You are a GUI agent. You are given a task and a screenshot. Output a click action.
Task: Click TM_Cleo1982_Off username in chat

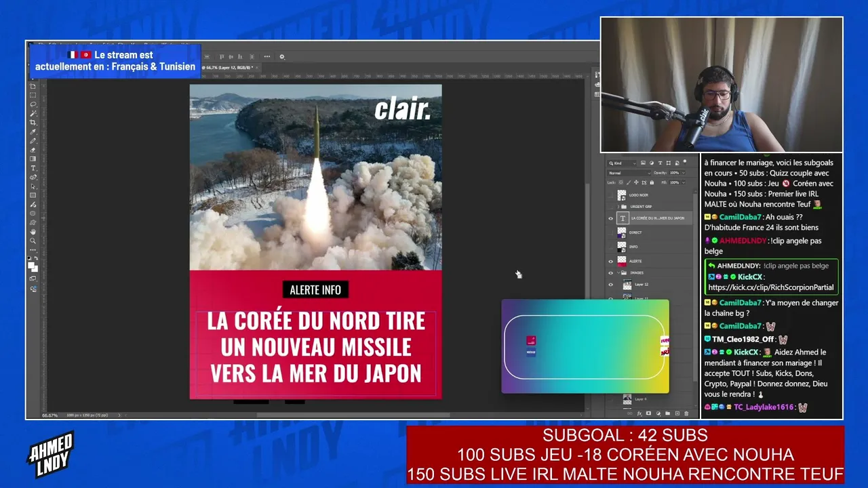743,339
